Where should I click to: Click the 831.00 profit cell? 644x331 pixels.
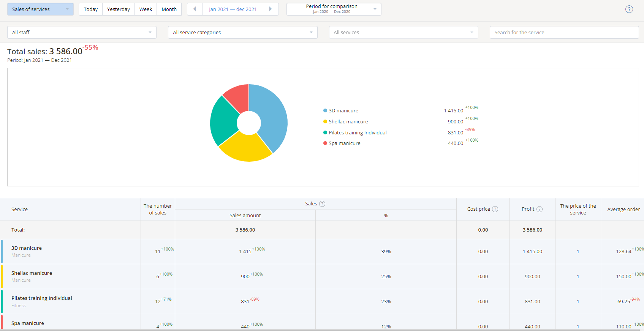[x=532, y=301]
